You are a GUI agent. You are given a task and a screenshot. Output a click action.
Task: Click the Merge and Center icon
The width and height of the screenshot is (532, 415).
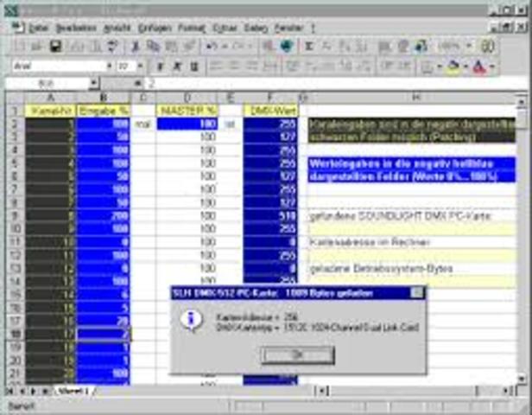click(270, 67)
